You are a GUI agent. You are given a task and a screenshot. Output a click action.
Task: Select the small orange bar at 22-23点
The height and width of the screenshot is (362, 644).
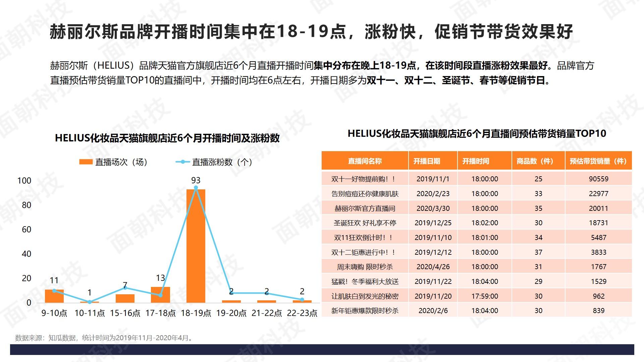click(x=302, y=301)
